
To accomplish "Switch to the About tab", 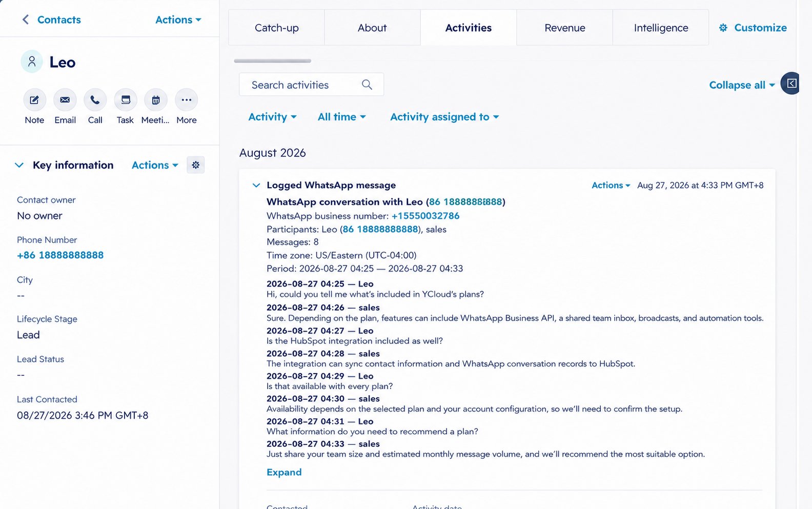I will pos(372,28).
